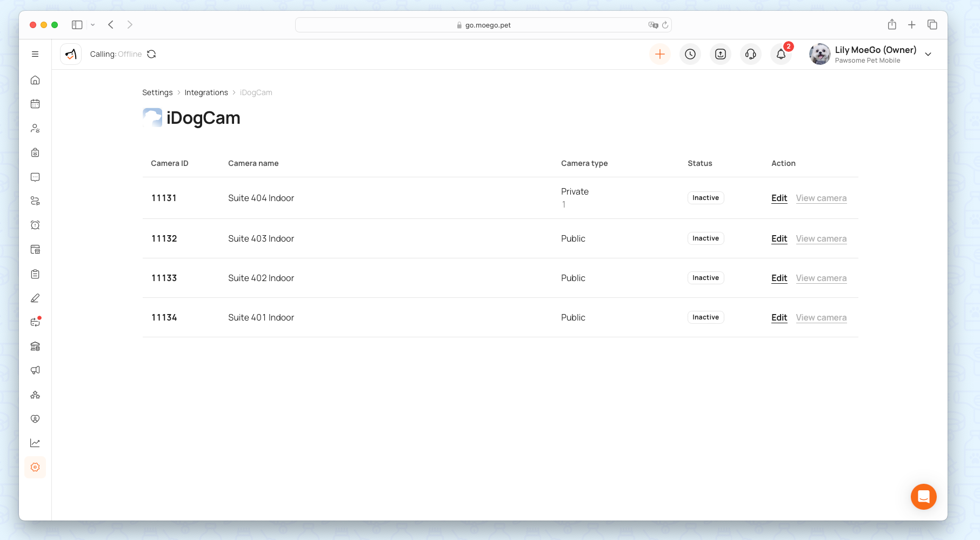This screenshot has height=540, width=980.
Task: Click camera ID 11133
Action: [164, 278]
